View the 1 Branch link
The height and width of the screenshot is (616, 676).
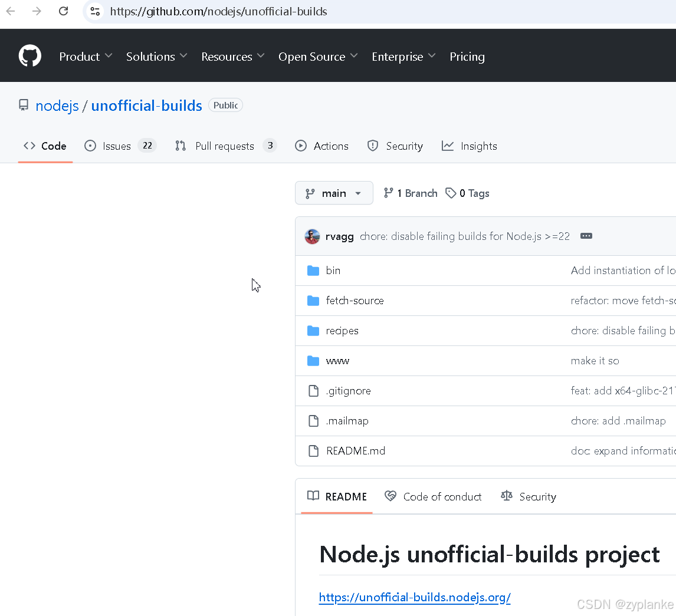pos(411,193)
